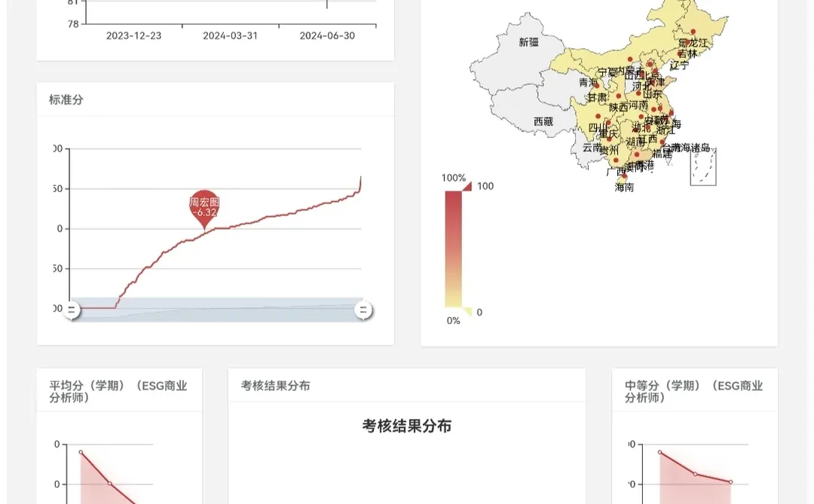This screenshot has height=504, width=814.
Task: Click the 2024-06-30 axis label
Action: pyautogui.click(x=327, y=36)
